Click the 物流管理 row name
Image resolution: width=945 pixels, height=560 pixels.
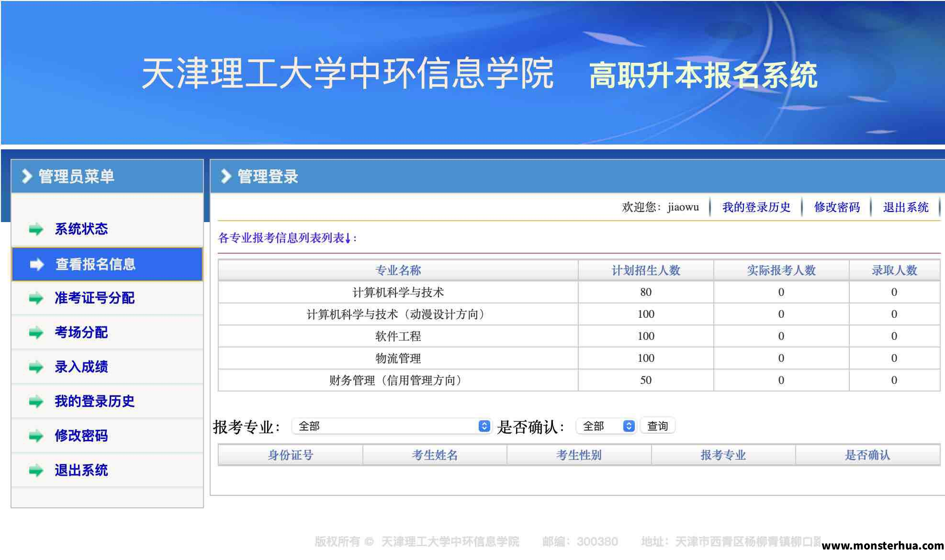(x=398, y=358)
